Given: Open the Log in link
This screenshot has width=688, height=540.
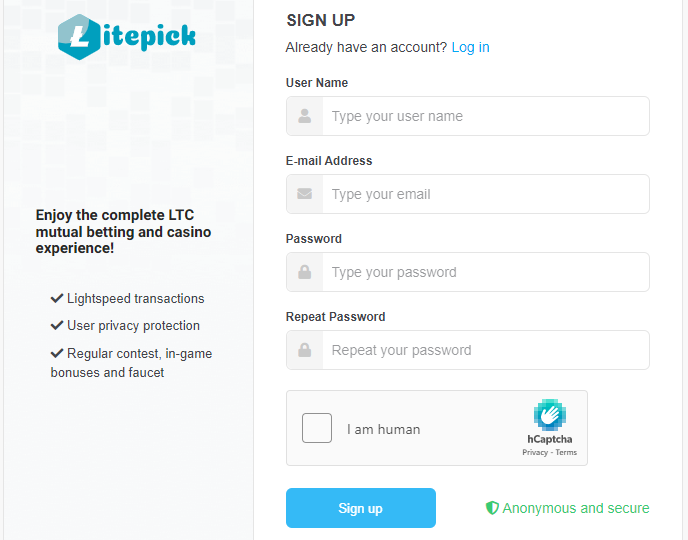Looking at the screenshot, I should [470, 47].
